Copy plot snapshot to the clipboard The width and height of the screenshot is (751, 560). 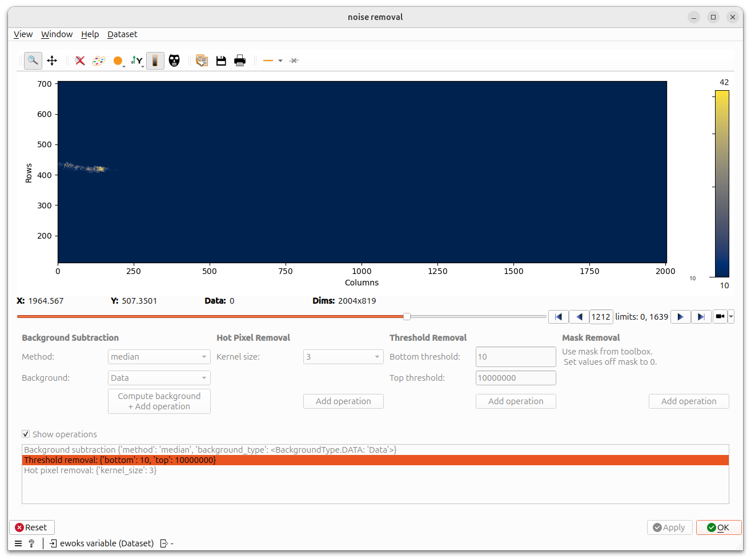pyautogui.click(x=202, y=61)
